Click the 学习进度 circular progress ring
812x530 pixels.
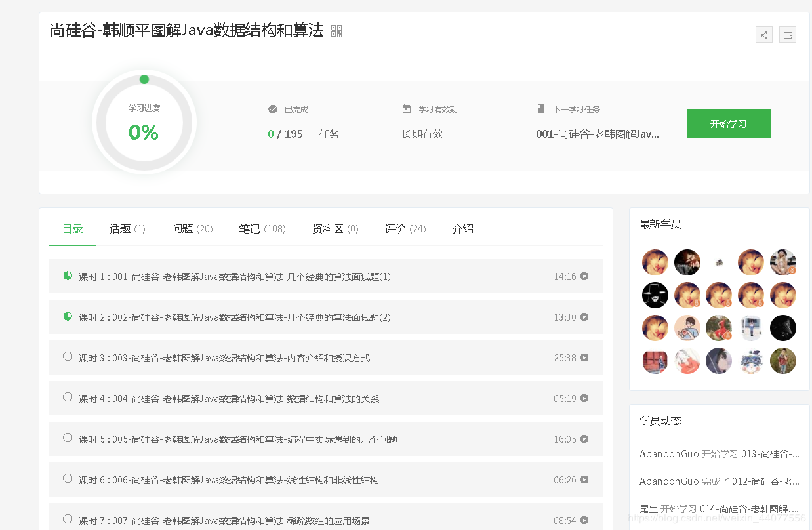144,123
